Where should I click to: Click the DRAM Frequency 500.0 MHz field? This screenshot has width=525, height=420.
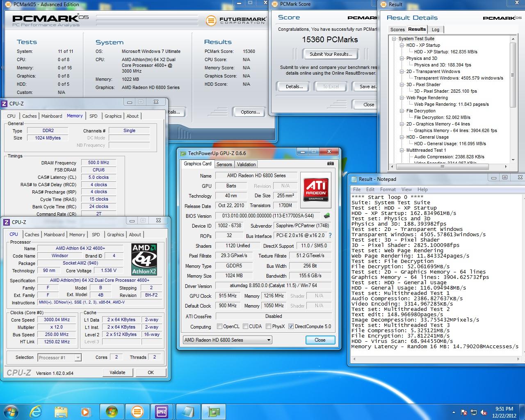pyautogui.click(x=98, y=162)
